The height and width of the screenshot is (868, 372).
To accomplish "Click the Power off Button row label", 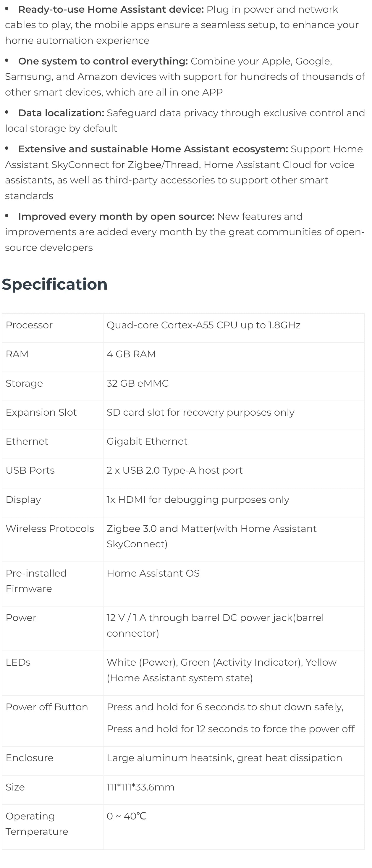I will pyautogui.click(x=47, y=707).
